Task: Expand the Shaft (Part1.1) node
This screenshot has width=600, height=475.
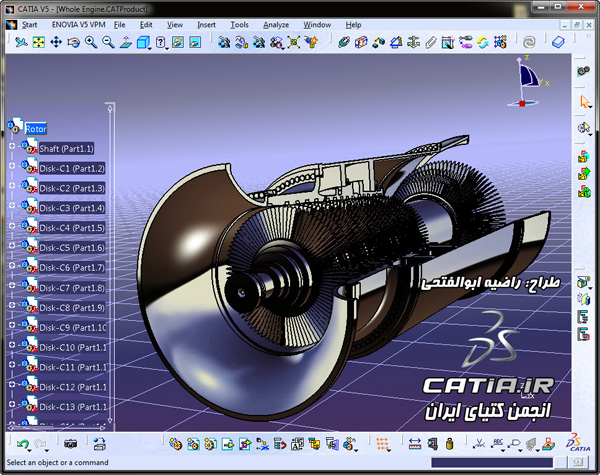Action: pyautogui.click(x=12, y=146)
